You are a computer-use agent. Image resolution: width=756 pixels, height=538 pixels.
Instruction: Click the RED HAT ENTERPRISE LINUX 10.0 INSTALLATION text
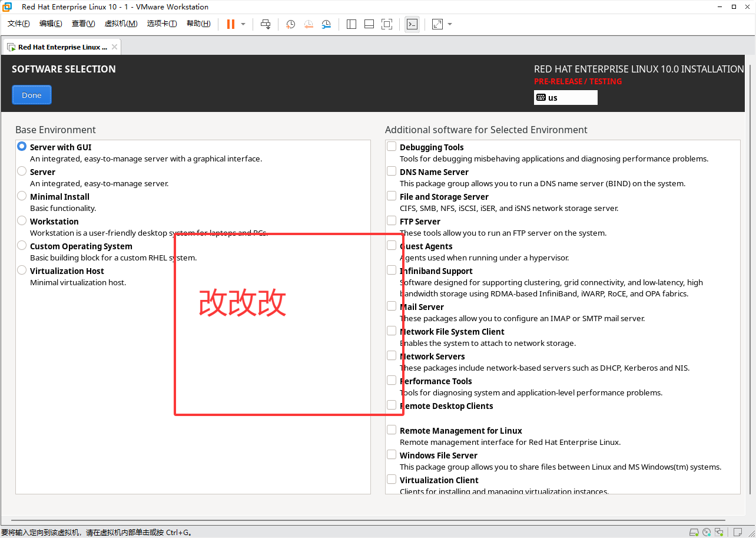(x=639, y=69)
